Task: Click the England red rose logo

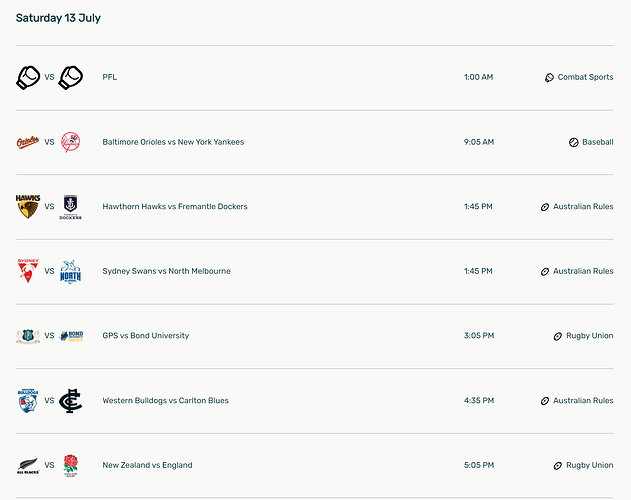Action: [x=70, y=465]
